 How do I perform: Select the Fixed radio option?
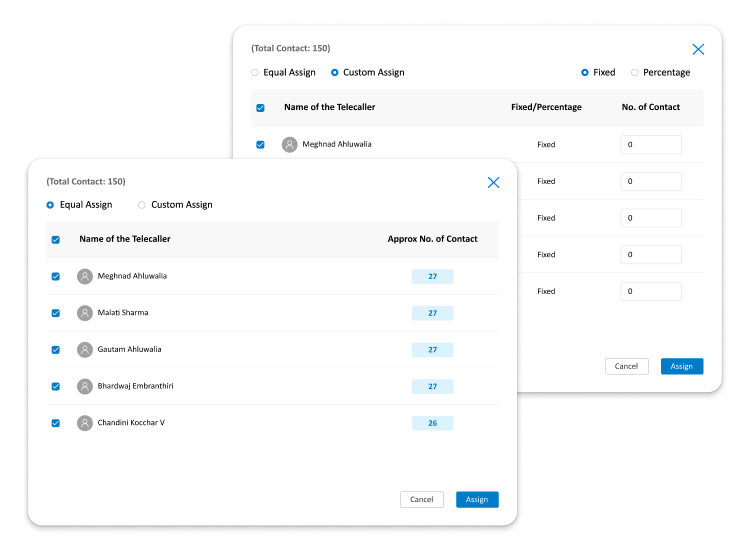click(585, 73)
